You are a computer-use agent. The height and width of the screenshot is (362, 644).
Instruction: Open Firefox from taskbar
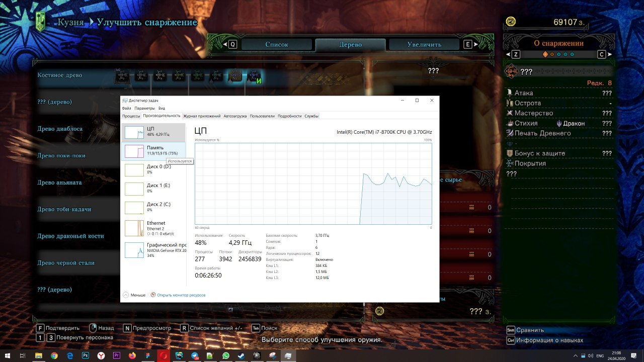tap(132, 355)
